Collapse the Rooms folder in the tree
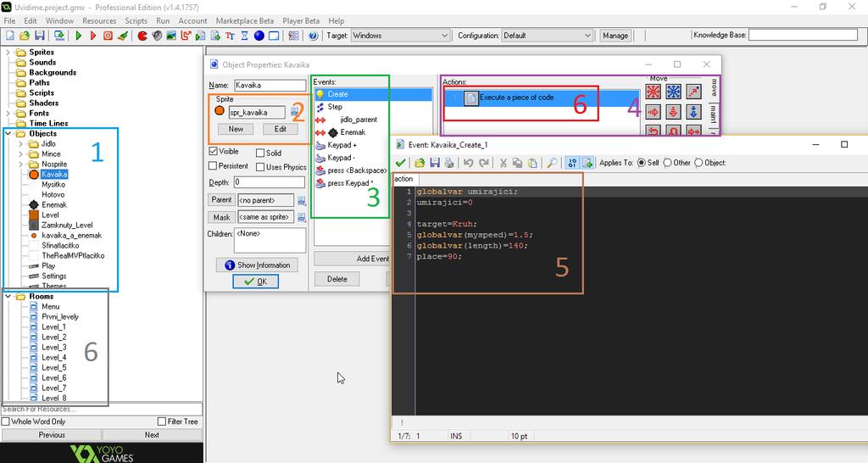 click(x=8, y=296)
